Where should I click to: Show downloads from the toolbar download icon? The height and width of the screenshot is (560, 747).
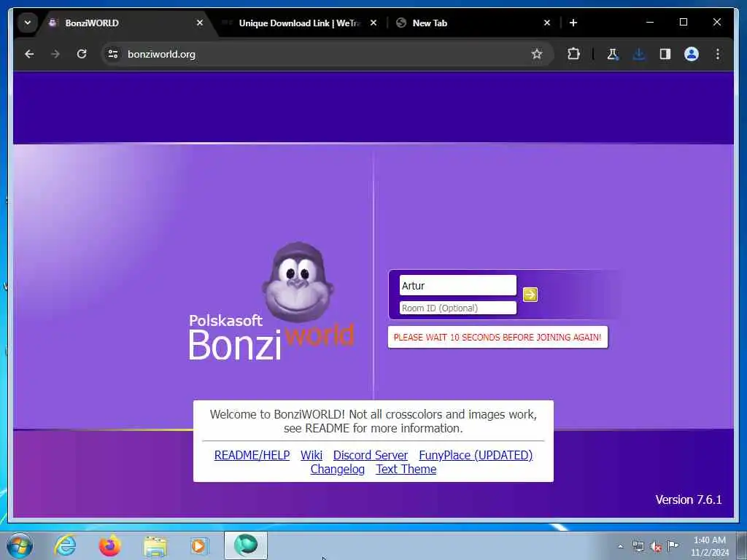639,54
